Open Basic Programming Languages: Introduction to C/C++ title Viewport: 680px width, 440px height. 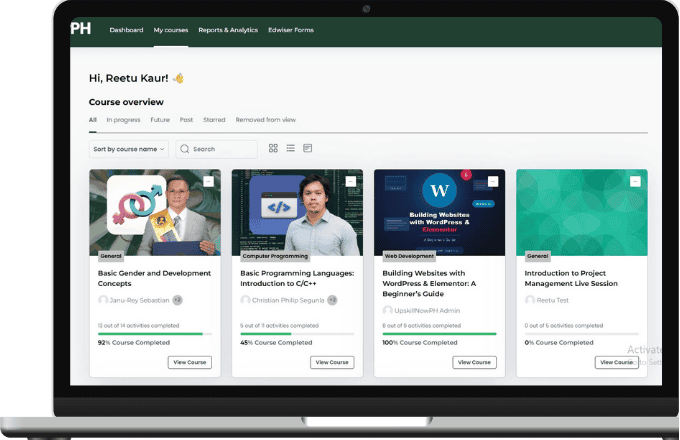[x=297, y=278]
